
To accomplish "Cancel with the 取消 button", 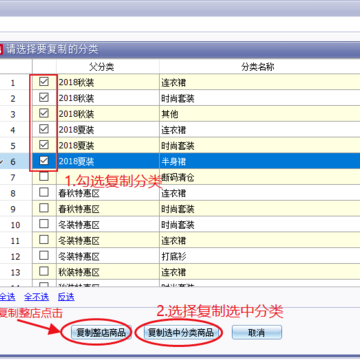I will [x=257, y=332].
